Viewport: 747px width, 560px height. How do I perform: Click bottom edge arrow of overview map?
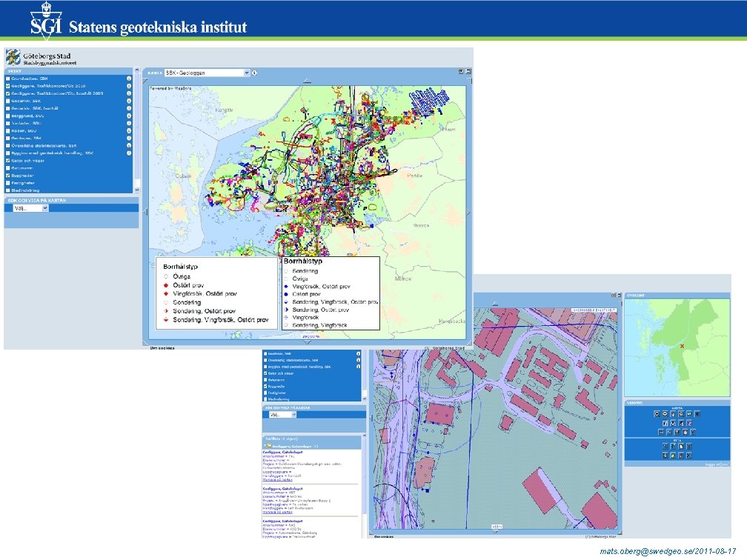click(308, 342)
